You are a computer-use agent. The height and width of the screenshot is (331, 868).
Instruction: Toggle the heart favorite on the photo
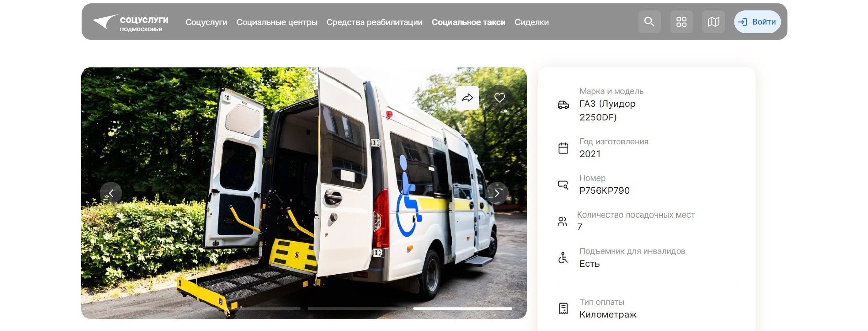point(499,98)
